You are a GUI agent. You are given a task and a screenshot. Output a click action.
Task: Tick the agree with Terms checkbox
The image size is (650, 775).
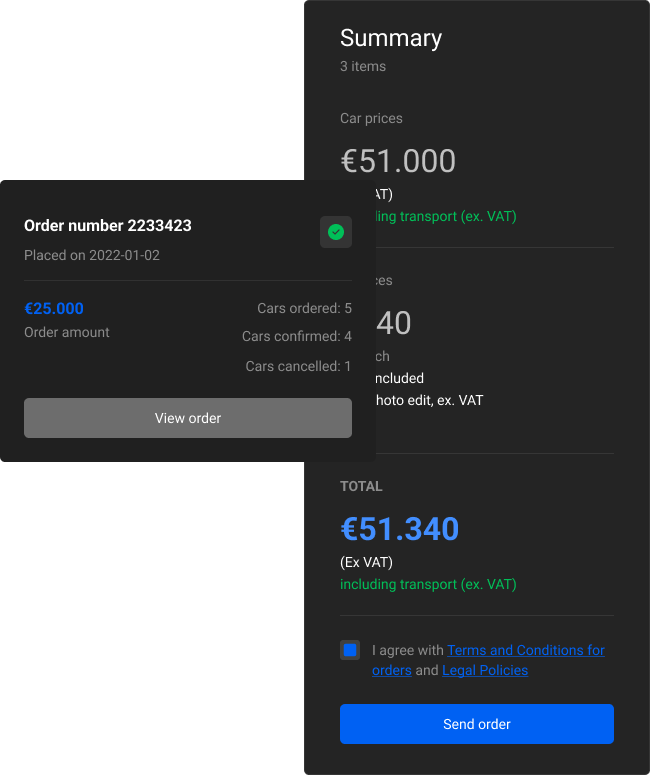point(350,650)
